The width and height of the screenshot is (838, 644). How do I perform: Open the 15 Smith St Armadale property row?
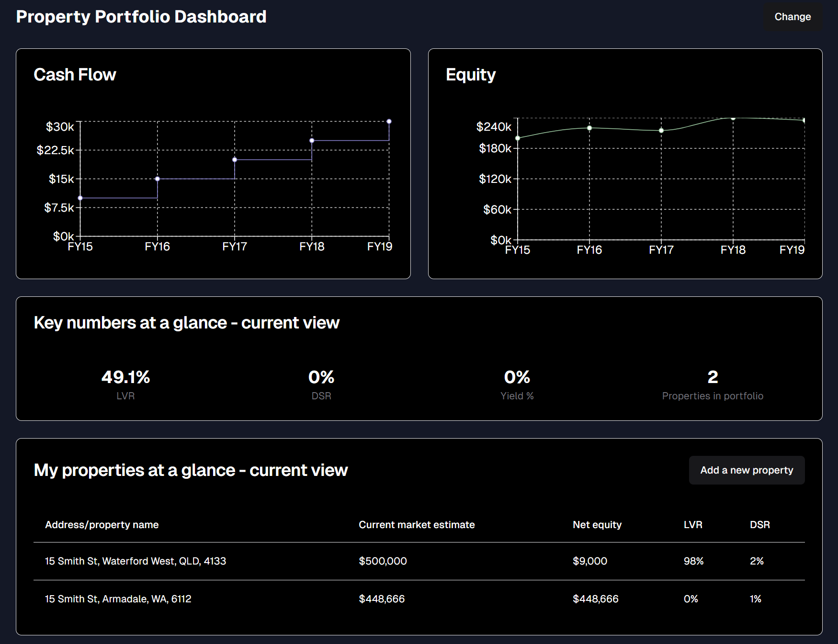tap(117, 599)
